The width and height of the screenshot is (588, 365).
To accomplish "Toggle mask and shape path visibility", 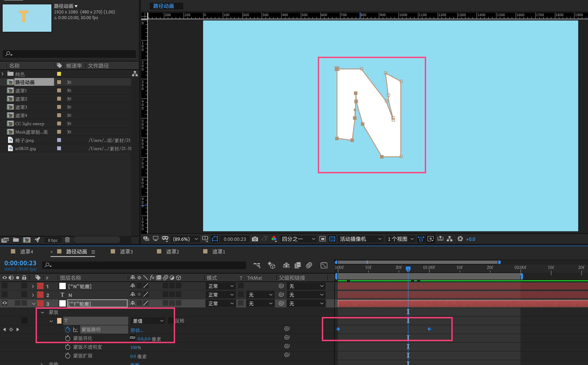I will point(215,239).
